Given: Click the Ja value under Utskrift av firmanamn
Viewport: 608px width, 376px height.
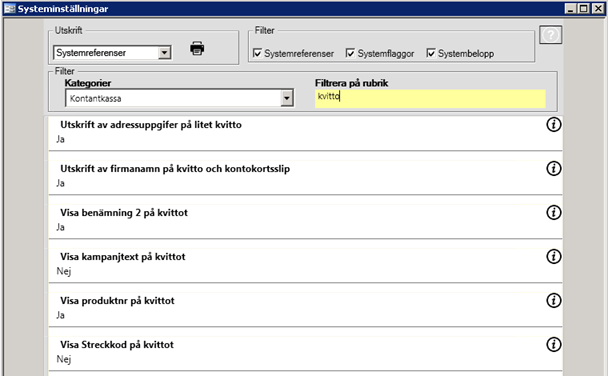Looking at the screenshot, I should (60, 183).
